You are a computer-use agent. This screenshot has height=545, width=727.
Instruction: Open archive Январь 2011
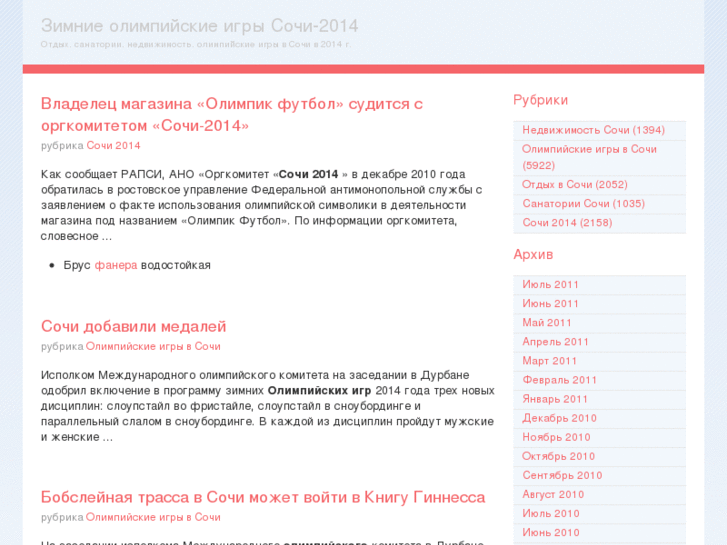[x=555, y=399]
